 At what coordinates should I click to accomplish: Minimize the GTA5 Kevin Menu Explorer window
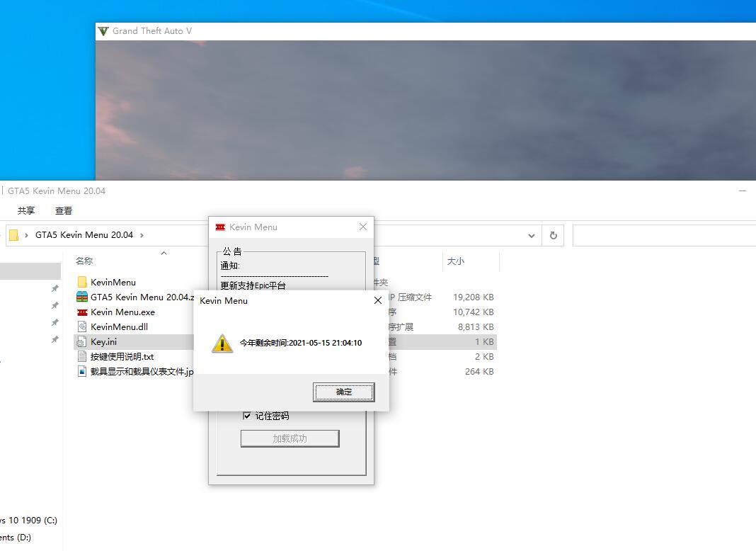pos(743,191)
